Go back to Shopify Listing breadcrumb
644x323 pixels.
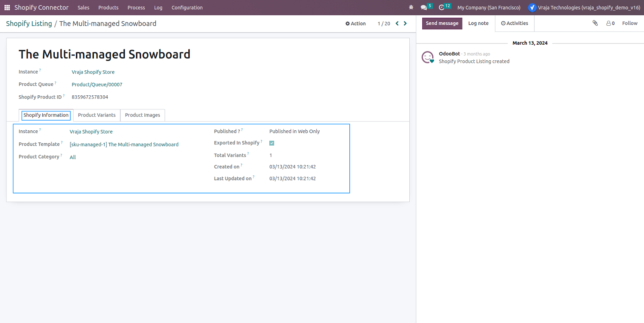[x=29, y=24]
